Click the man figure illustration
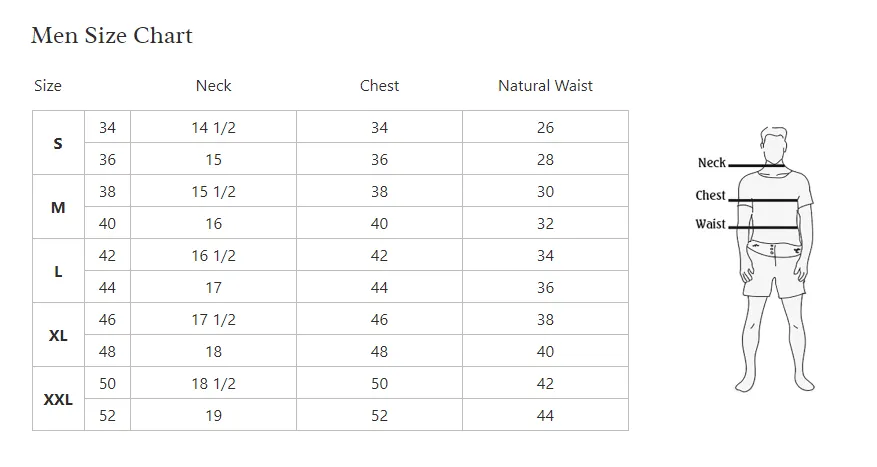The width and height of the screenshot is (877, 467). click(x=775, y=259)
